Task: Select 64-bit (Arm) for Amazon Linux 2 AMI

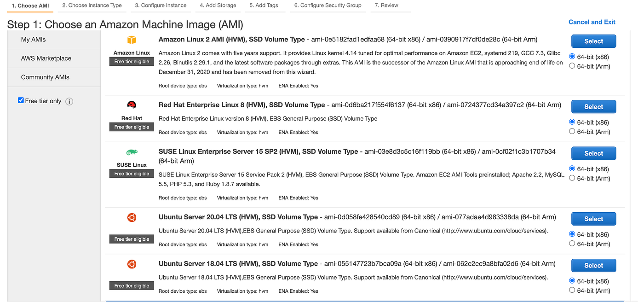Action: (x=572, y=66)
